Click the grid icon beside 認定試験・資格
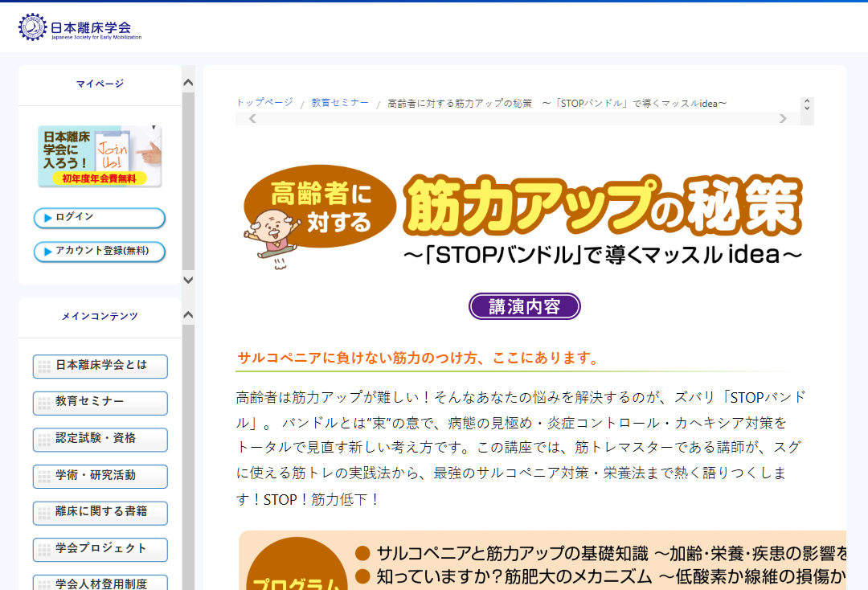This screenshot has width=868, height=590. click(44, 440)
